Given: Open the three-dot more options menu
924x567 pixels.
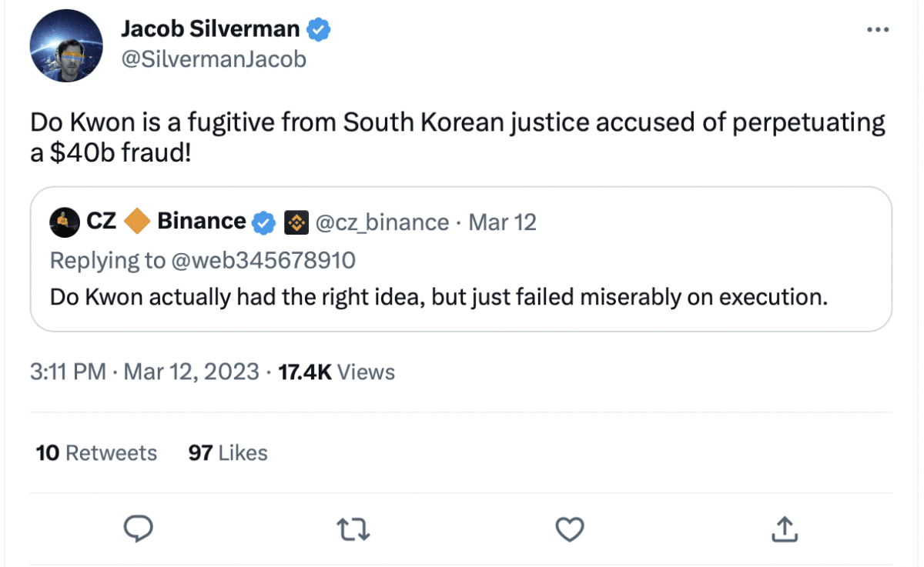Looking at the screenshot, I should (878, 30).
